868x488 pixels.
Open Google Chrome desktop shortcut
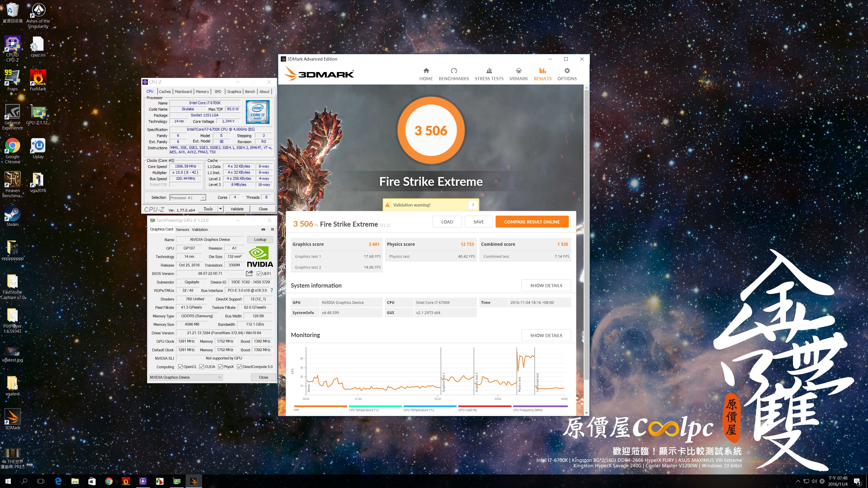tap(12, 151)
